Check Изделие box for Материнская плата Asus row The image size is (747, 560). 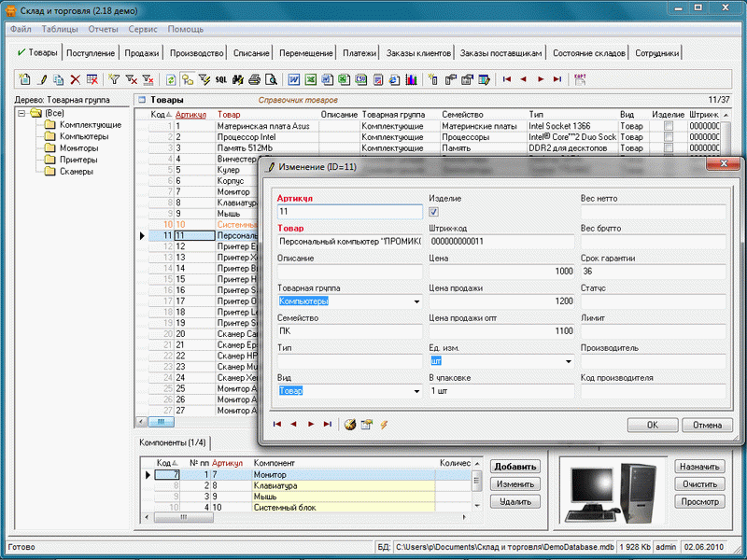click(668, 124)
